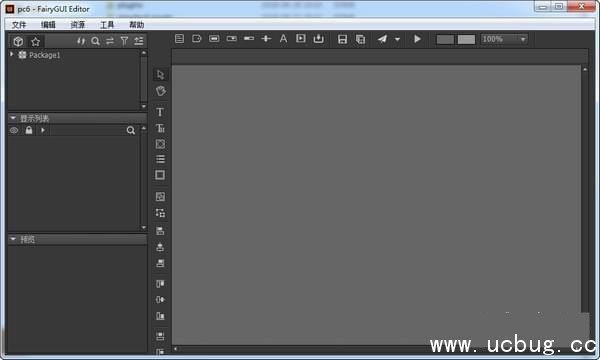Create new movie clip from toolbar
This screenshot has width=600, height=360.
pyautogui.click(x=301, y=39)
